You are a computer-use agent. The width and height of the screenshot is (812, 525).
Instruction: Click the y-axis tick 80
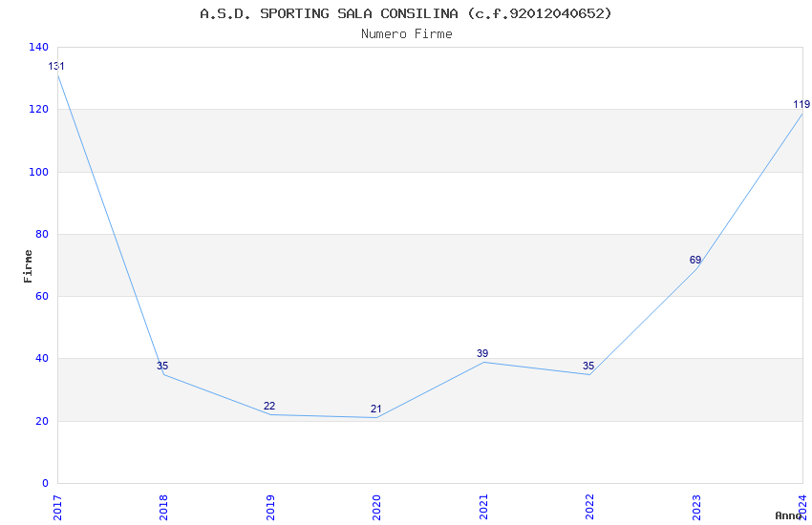pos(42,234)
